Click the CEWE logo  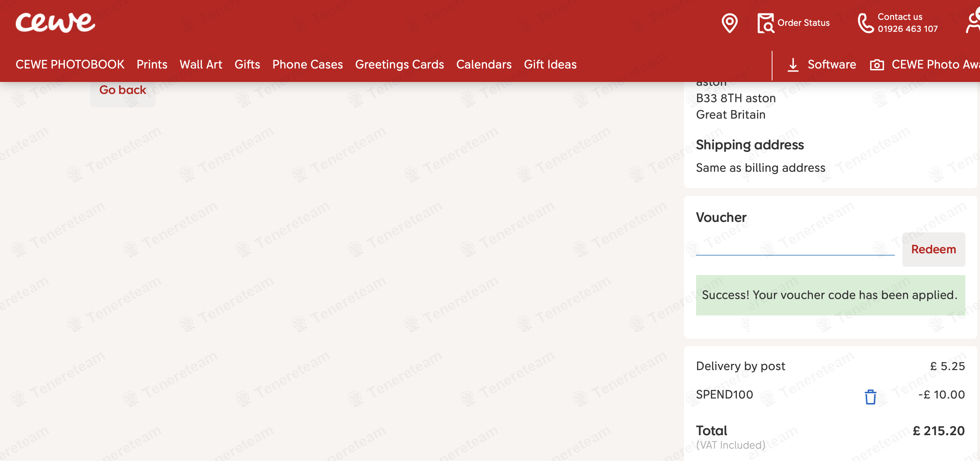point(55,22)
